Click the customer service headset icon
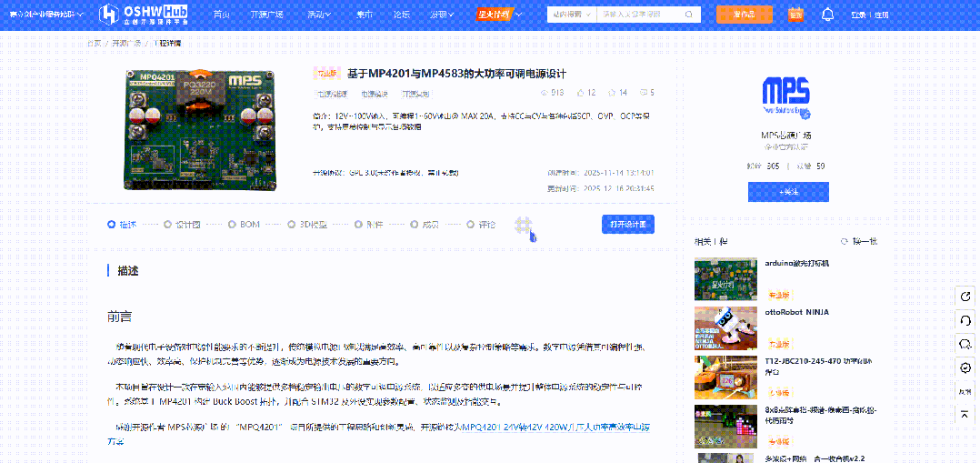The height and width of the screenshot is (463, 980). (965, 320)
